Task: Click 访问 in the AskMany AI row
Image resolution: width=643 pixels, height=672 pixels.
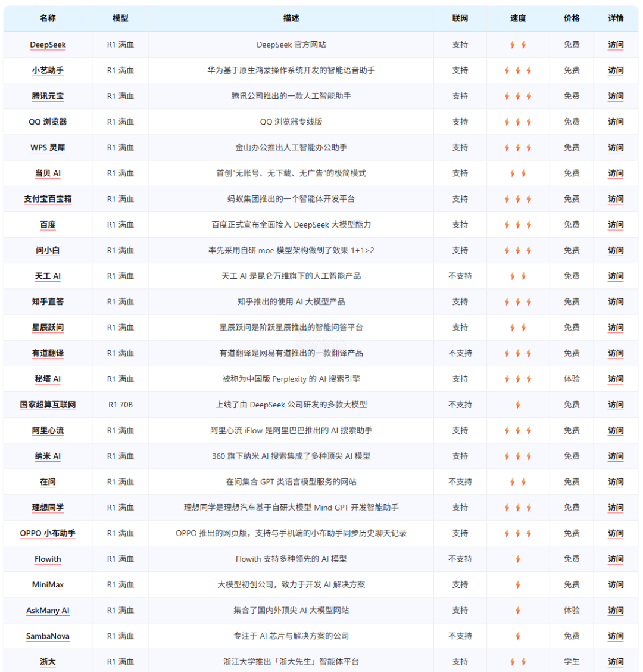Action: tap(616, 610)
